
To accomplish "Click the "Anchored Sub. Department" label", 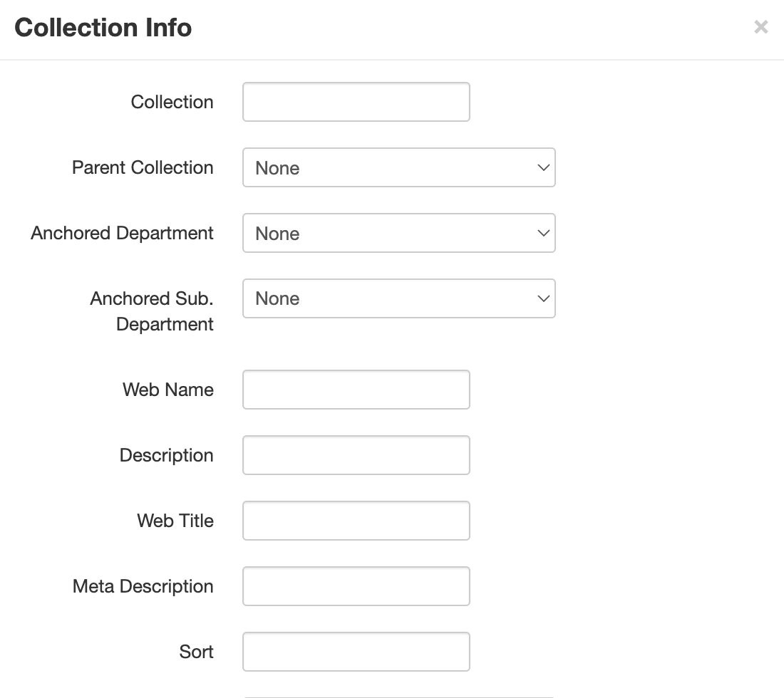I will 152,311.
